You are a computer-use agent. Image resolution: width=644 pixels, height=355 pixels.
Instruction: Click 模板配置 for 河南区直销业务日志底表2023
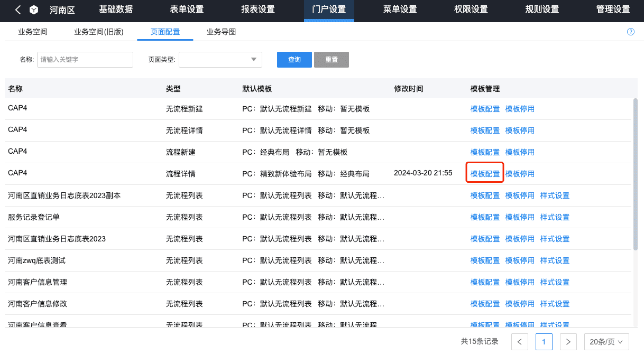(485, 239)
